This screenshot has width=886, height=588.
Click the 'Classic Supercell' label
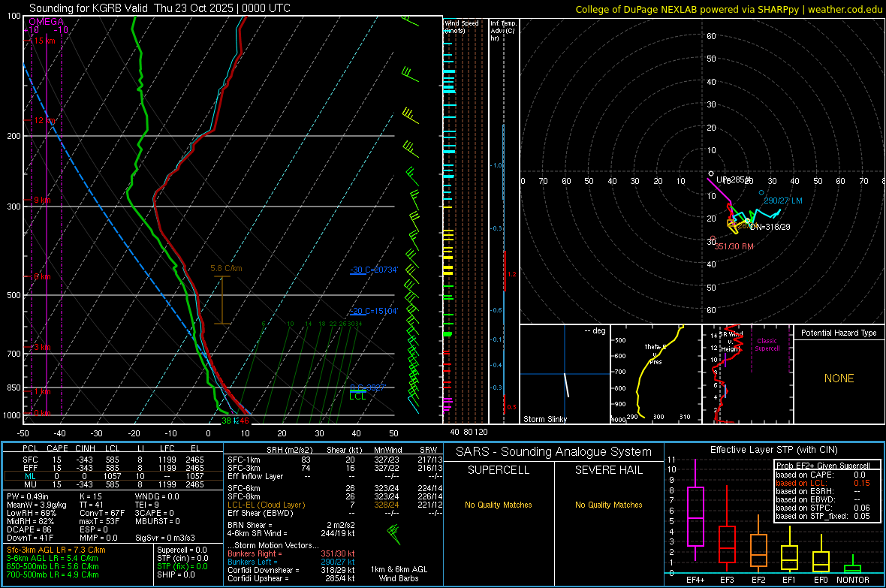pos(767,345)
